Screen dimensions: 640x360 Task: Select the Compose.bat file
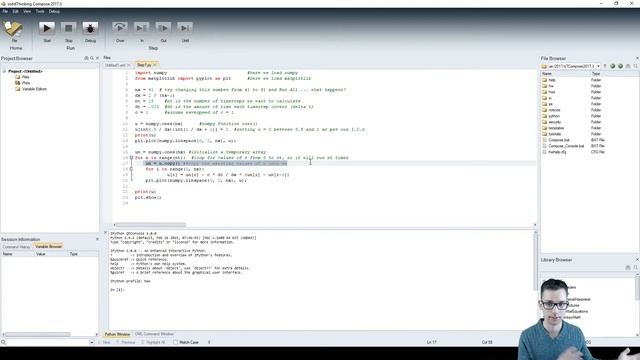pyautogui.click(x=559, y=140)
